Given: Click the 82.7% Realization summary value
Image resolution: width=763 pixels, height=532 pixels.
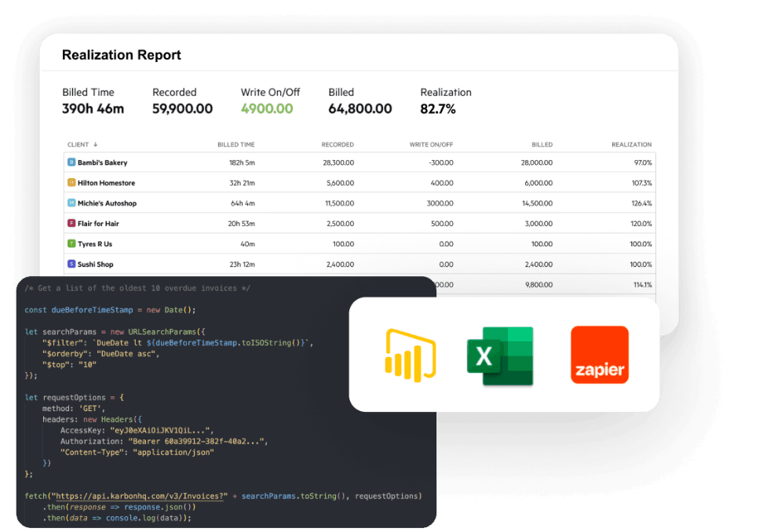Looking at the screenshot, I should (440, 108).
